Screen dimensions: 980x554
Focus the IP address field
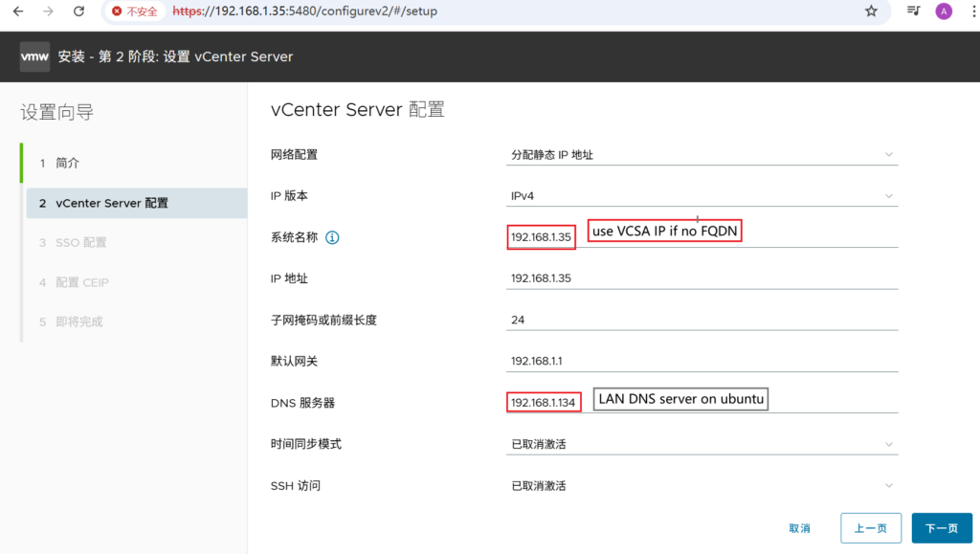click(702, 278)
